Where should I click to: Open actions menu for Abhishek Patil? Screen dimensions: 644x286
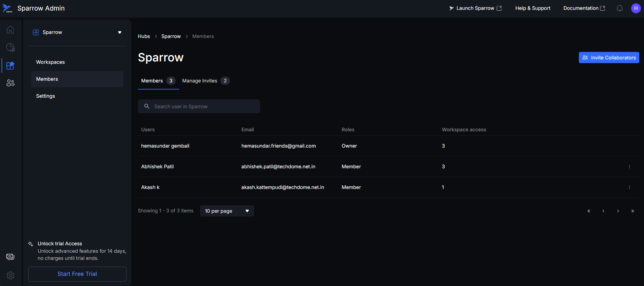click(629, 167)
